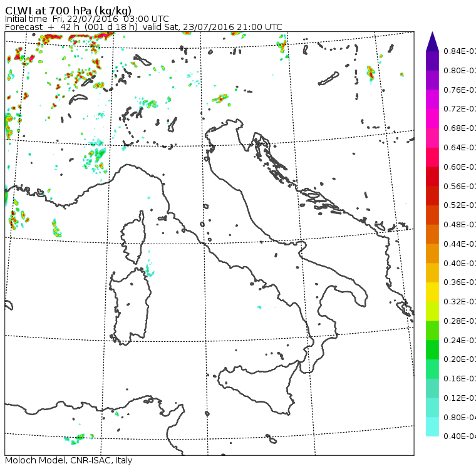The width and height of the screenshot is (476, 469).
Task: Pick the 0.60E-03 colorbar value
Action: coord(460,167)
